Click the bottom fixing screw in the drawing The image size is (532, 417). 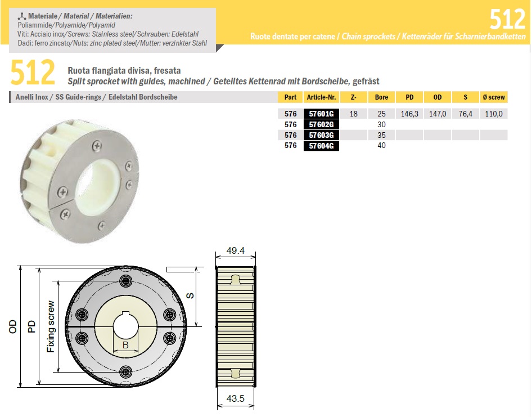click(x=126, y=370)
